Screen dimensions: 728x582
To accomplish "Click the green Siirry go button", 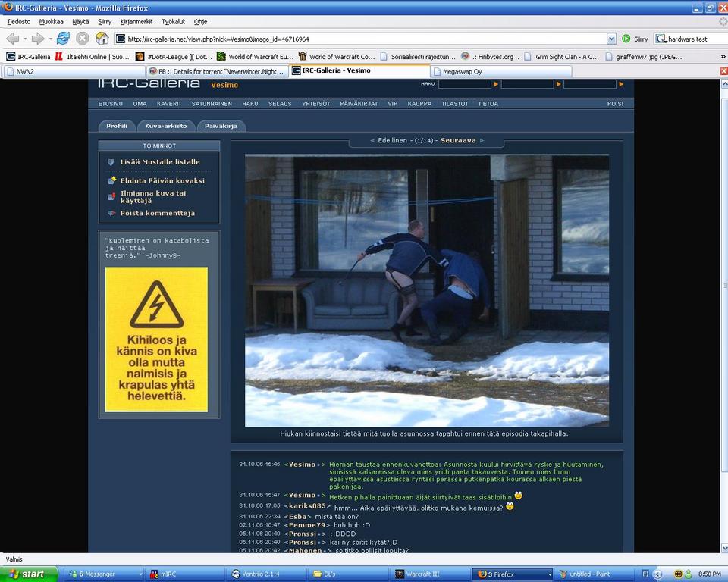I will tap(635, 39).
